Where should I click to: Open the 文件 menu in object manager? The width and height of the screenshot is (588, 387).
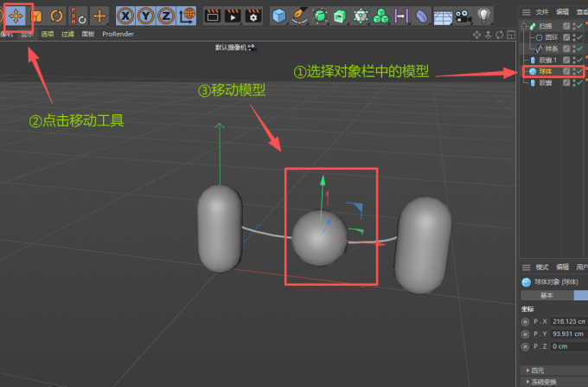pyautogui.click(x=541, y=13)
